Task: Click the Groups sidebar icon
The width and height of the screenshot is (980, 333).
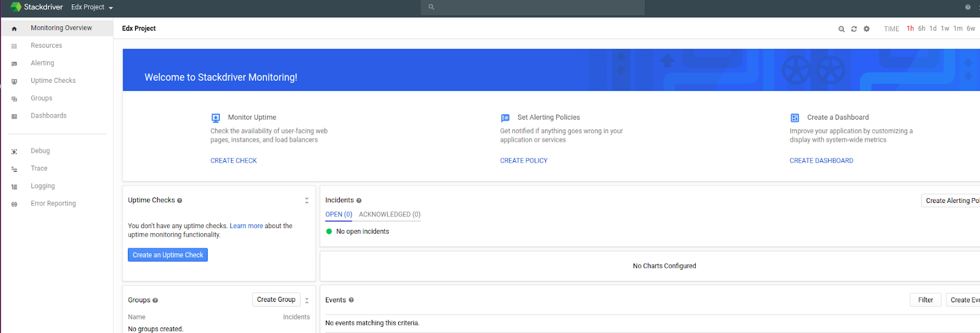Action: pos(14,99)
